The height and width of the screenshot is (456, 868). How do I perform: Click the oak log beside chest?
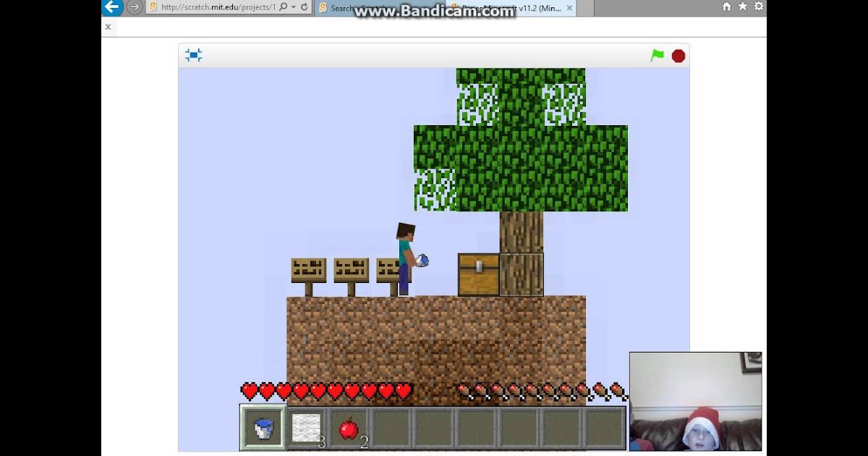click(x=522, y=274)
